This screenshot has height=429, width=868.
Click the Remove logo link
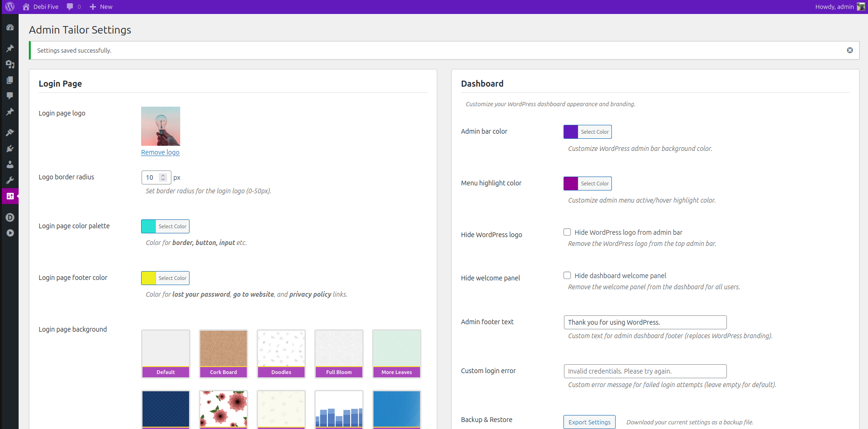click(160, 152)
